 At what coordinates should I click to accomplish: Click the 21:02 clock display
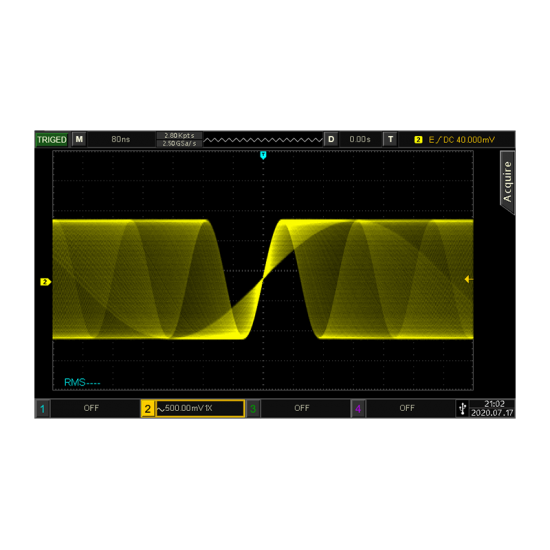tap(494, 404)
